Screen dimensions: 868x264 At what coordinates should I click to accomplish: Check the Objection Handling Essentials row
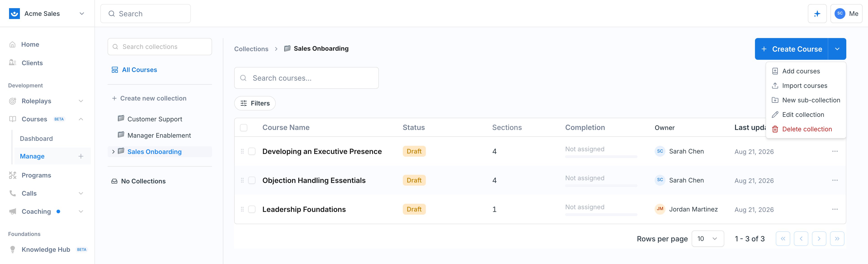pos(252,180)
